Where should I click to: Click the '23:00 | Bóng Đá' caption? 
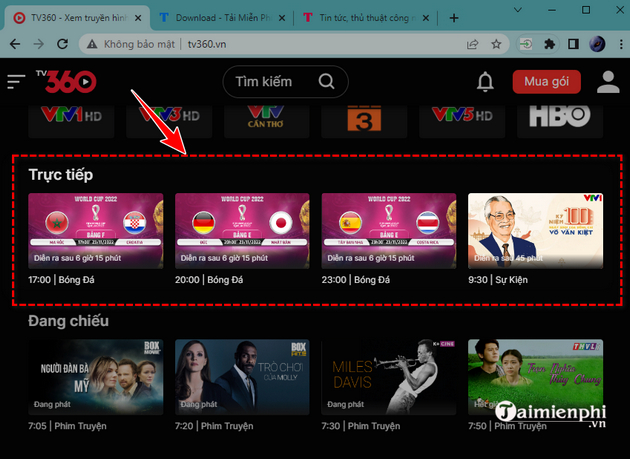[x=356, y=280]
